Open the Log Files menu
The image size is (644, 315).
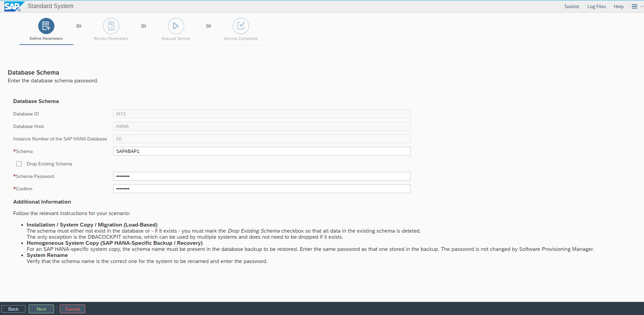(596, 6)
